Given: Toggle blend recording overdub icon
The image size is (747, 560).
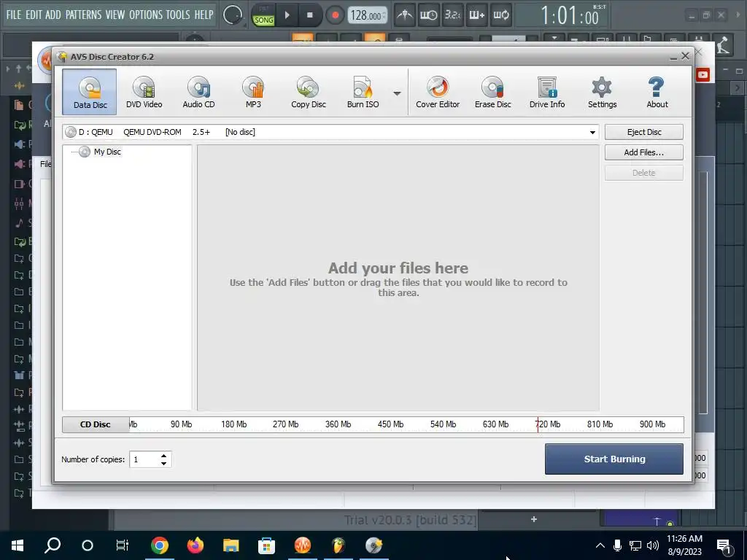Looking at the screenshot, I should [x=476, y=15].
